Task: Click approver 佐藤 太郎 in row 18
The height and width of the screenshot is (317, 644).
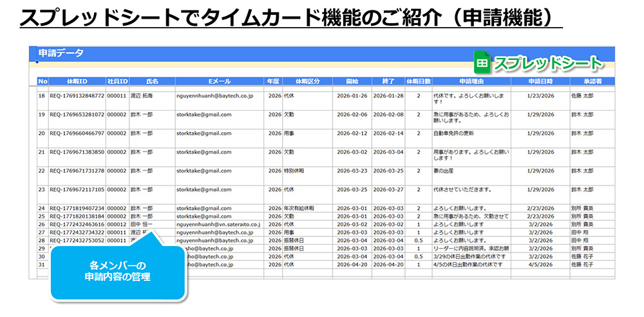Action: 582,96
